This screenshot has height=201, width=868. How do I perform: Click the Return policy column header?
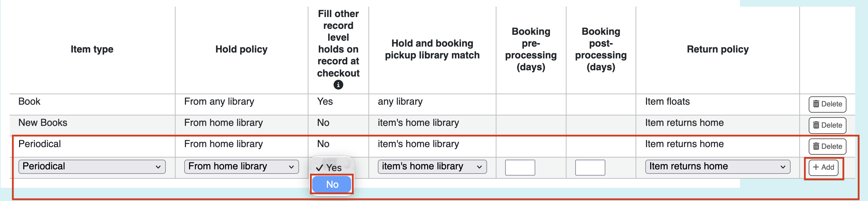718,49
